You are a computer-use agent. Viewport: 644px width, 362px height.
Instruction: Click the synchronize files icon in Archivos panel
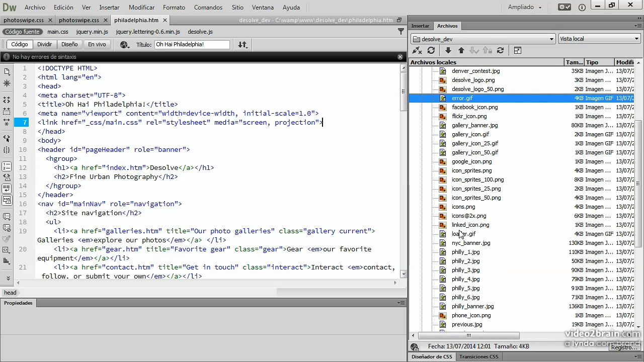click(x=500, y=50)
